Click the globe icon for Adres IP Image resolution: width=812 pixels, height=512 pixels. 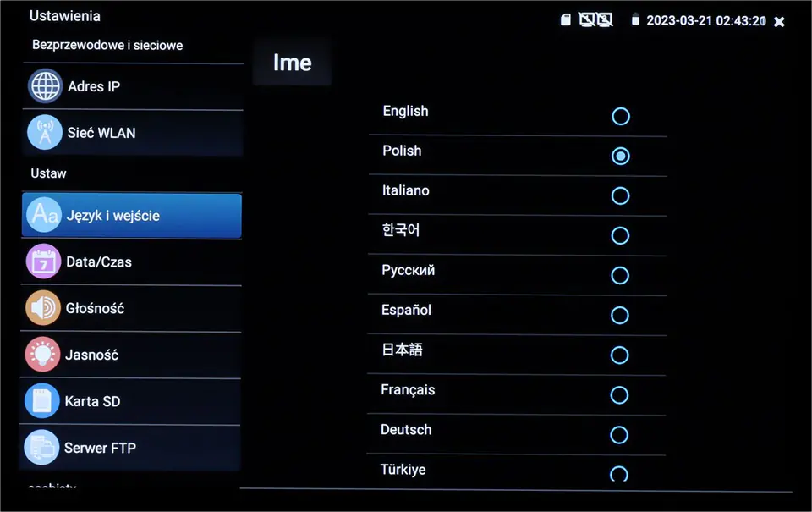coord(45,86)
